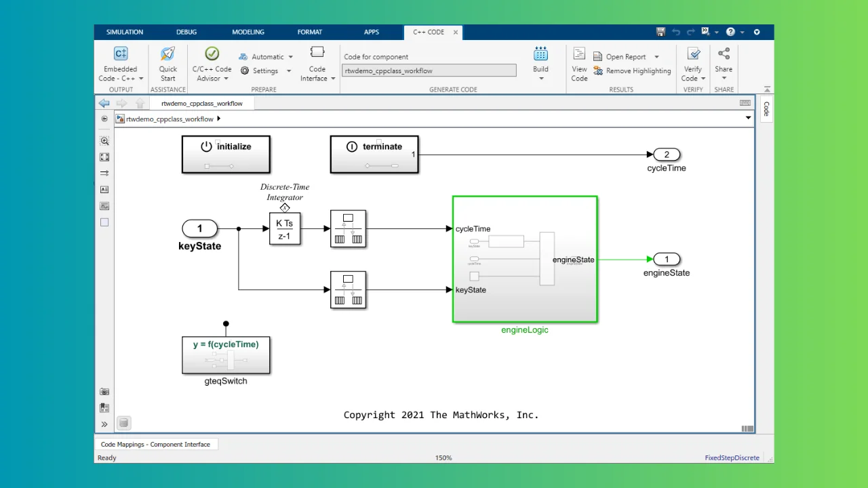Click the Zoom tool in the left palette
Viewport: 868px width, 488px height.
[x=104, y=141]
